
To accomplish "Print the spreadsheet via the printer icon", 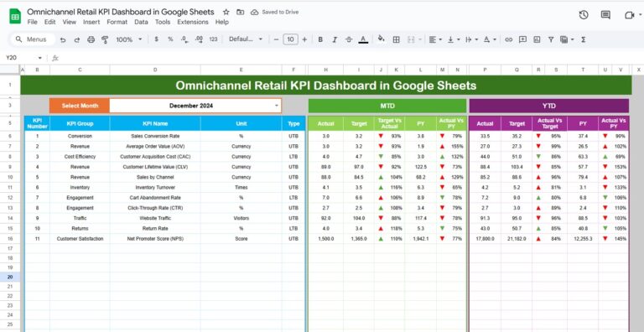I will (x=91, y=39).
